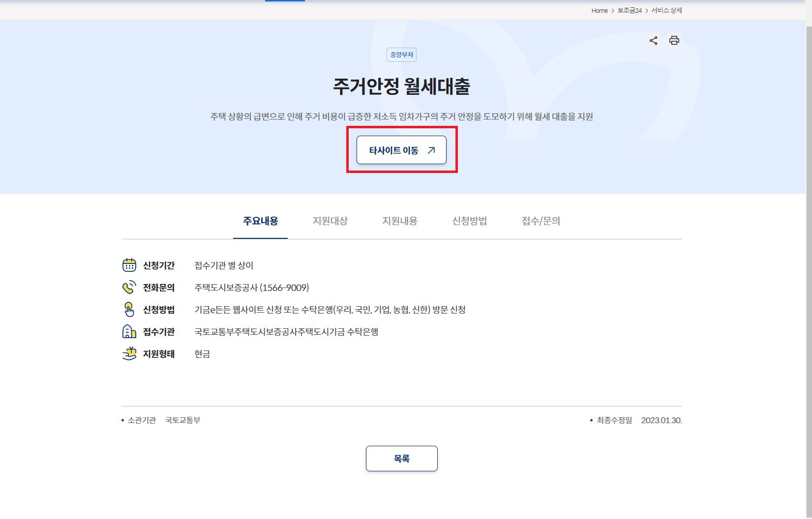Click the 국토교통부주택도시보증공사 수탁은행 text

(286, 332)
